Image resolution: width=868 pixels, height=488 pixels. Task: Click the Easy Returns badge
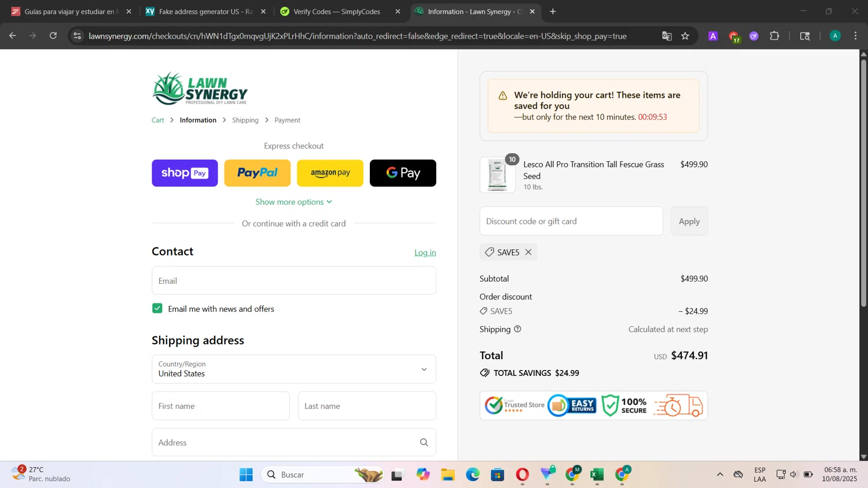point(572,405)
